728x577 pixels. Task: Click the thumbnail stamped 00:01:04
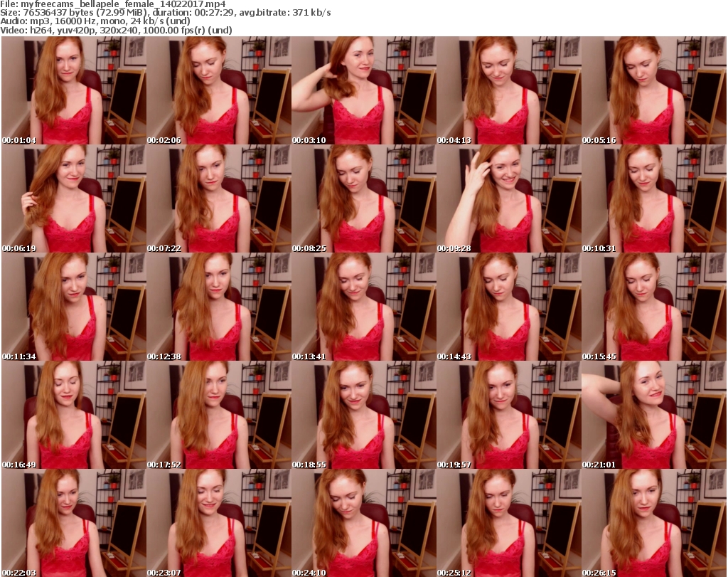pos(74,90)
